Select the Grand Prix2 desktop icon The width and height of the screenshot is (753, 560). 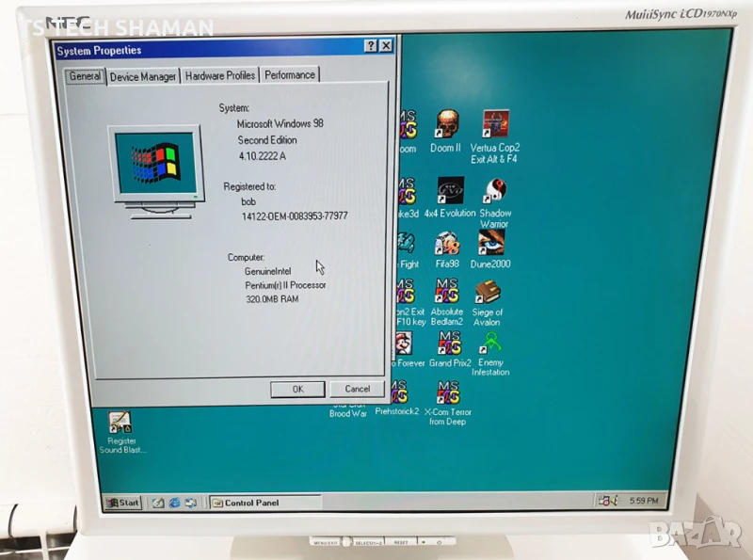tap(449, 343)
